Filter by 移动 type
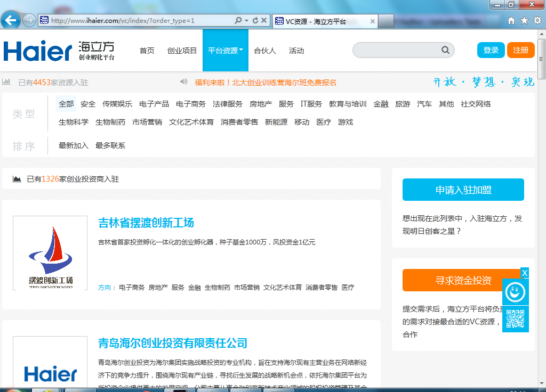Image resolution: width=546 pixels, height=392 pixels. pyautogui.click(x=302, y=122)
